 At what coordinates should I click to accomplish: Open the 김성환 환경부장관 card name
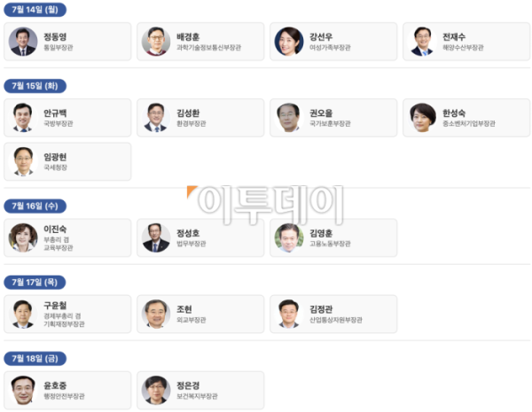188,113
